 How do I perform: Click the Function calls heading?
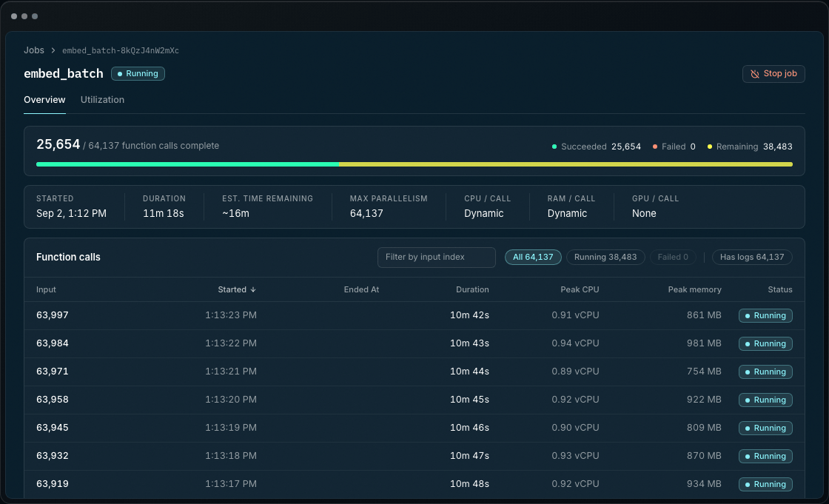(x=68, y=257)
